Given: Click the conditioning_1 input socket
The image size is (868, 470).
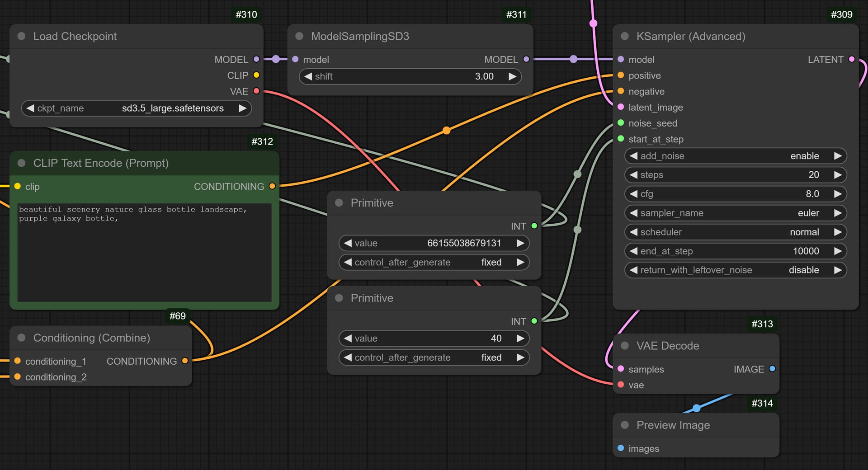Looking at the screenshot, I should point(17,361).
